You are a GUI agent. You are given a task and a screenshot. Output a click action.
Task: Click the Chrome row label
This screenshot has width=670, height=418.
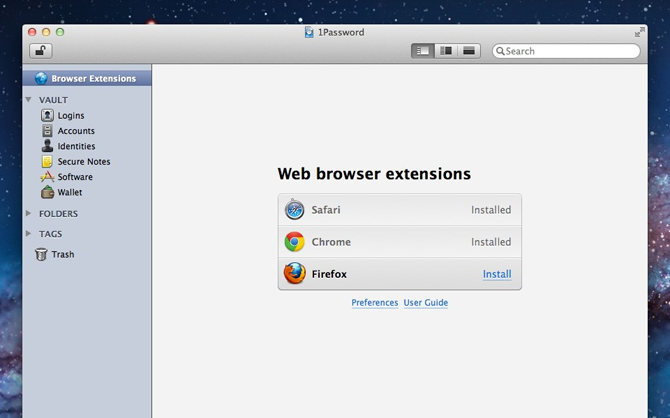331,242
